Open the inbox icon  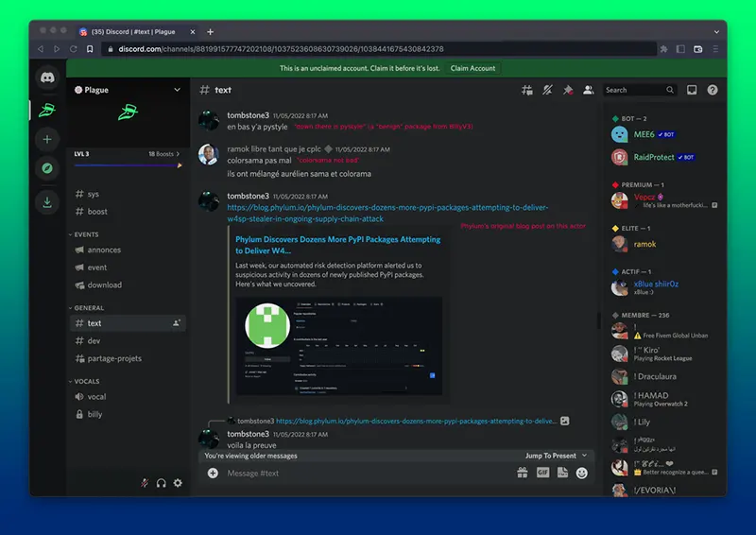692,90
